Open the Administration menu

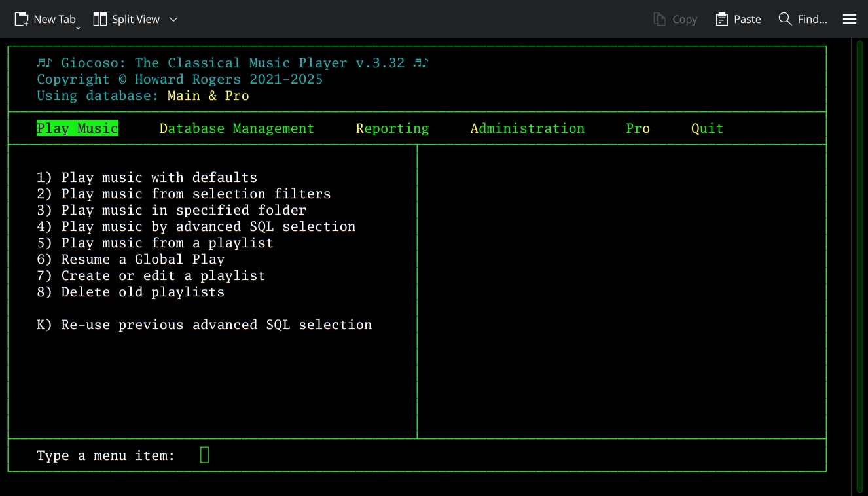click(527, 128)
